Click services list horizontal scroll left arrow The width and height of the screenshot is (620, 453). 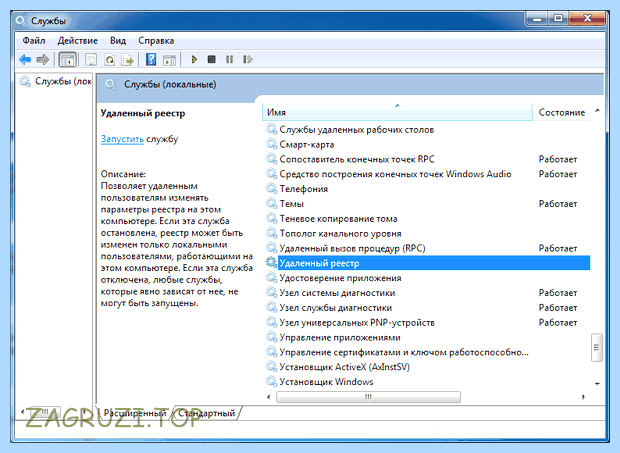[269, 396]
